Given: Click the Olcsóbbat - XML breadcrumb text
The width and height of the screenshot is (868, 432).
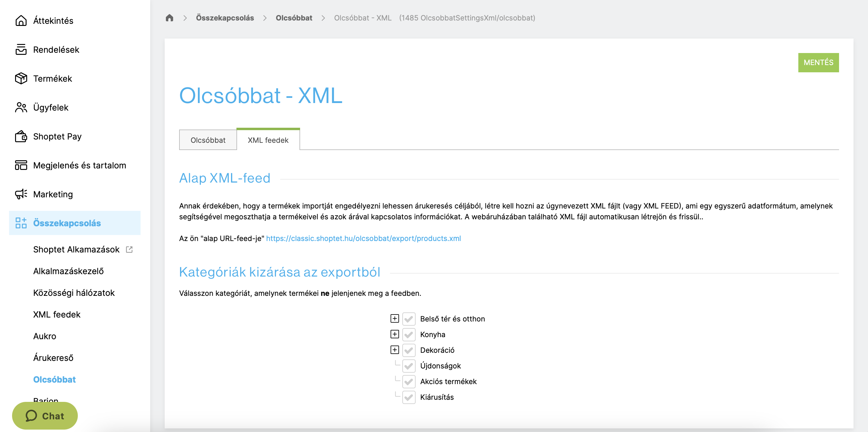Looking at the screenshot, I should tap(363, 18).
